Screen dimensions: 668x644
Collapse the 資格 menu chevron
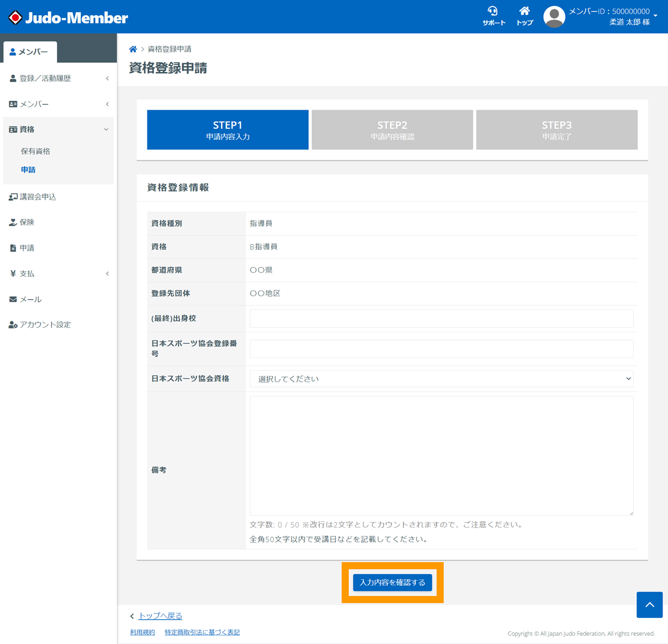point(106,129)
